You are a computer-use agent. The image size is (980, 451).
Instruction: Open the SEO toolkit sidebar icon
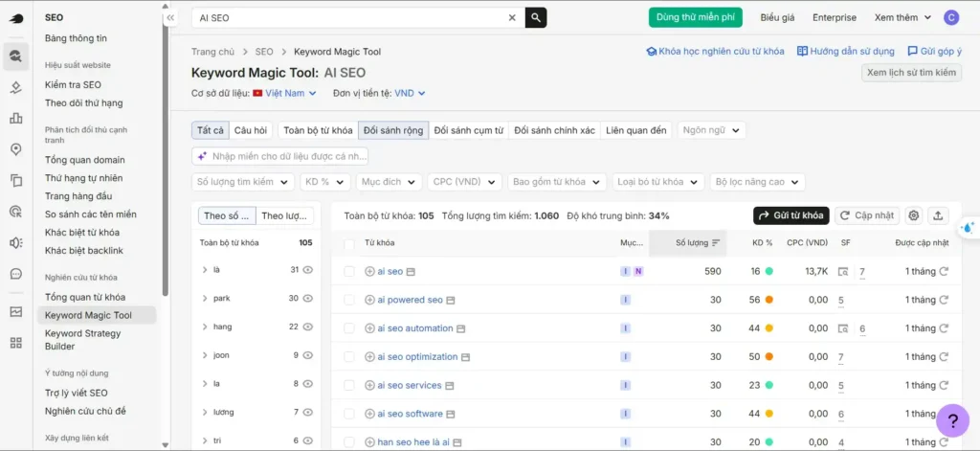point(16,56)
